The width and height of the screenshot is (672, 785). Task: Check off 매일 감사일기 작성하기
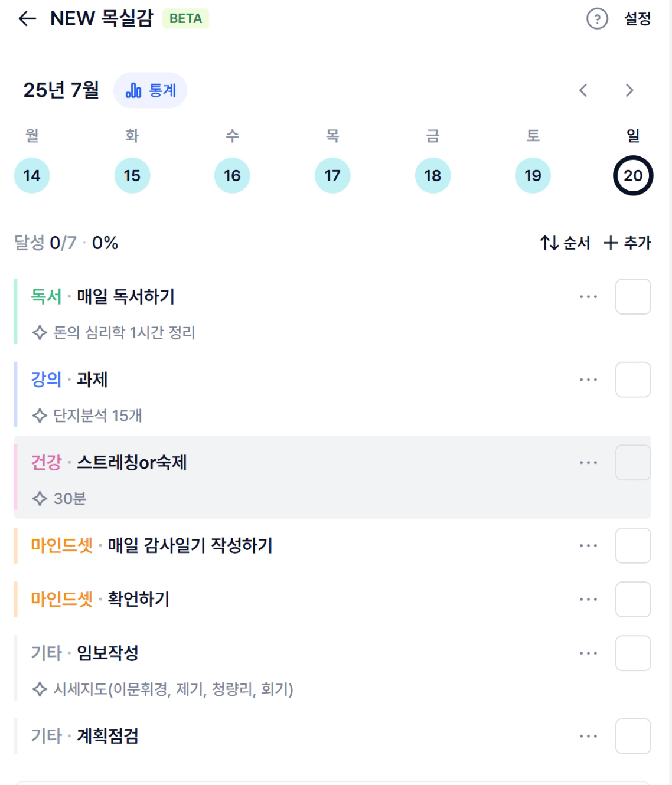click(633, 546)
